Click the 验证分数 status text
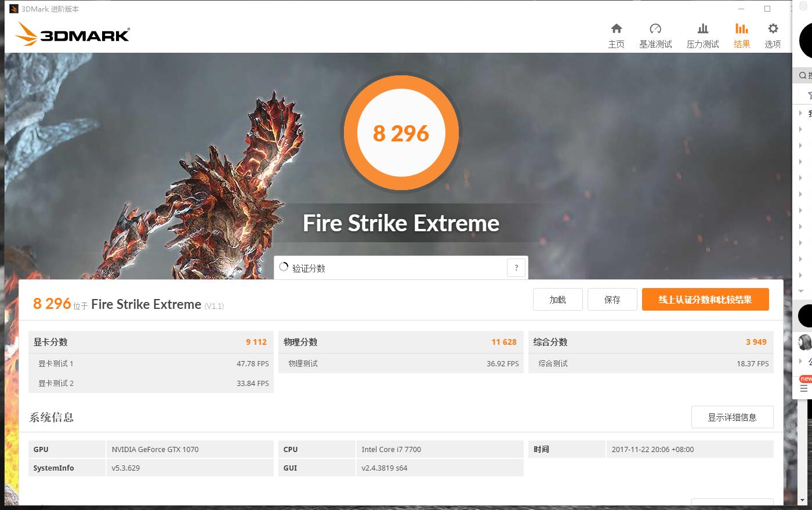The image size is (812, 510). (x=309, y=268)
